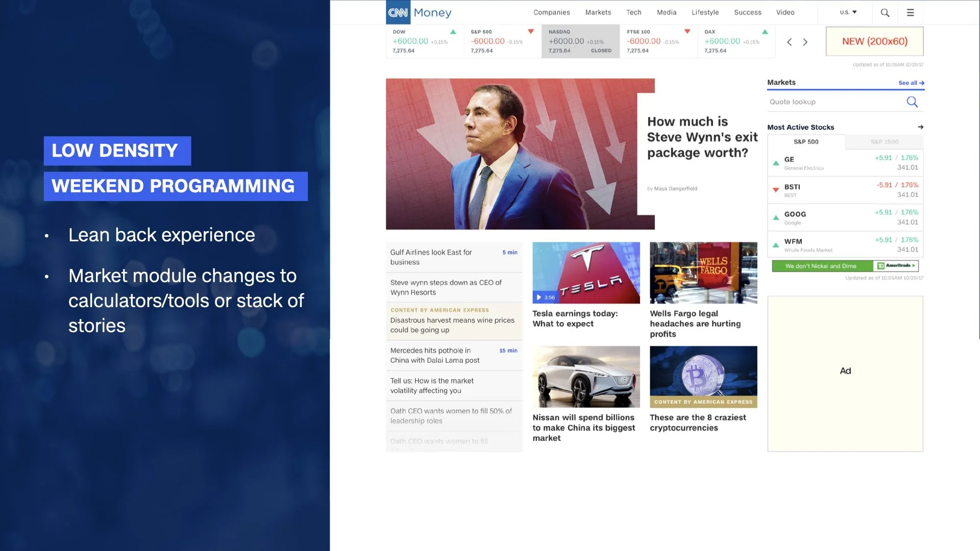
Task: Switch to the S&P 1500 tab
Action: 884,142
